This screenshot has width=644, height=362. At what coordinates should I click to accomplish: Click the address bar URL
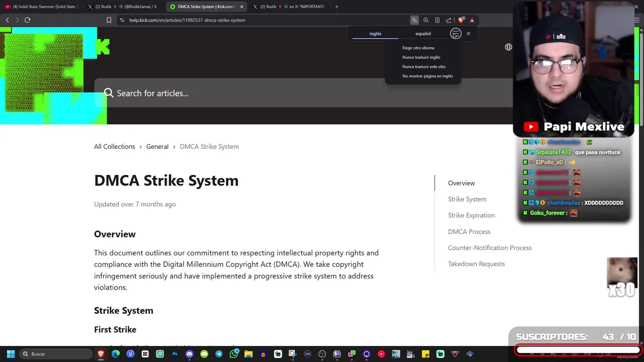pos(187,20)
